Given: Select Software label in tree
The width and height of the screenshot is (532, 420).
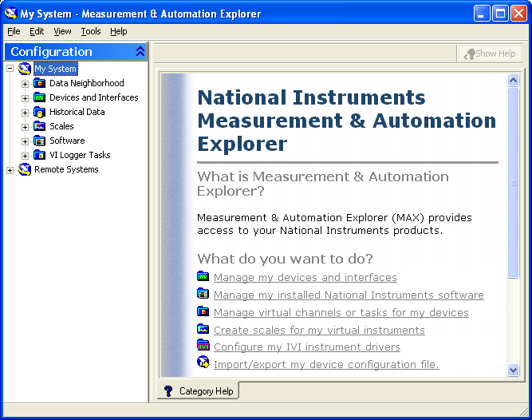Looking at the screenshot, I should point(67,141).
